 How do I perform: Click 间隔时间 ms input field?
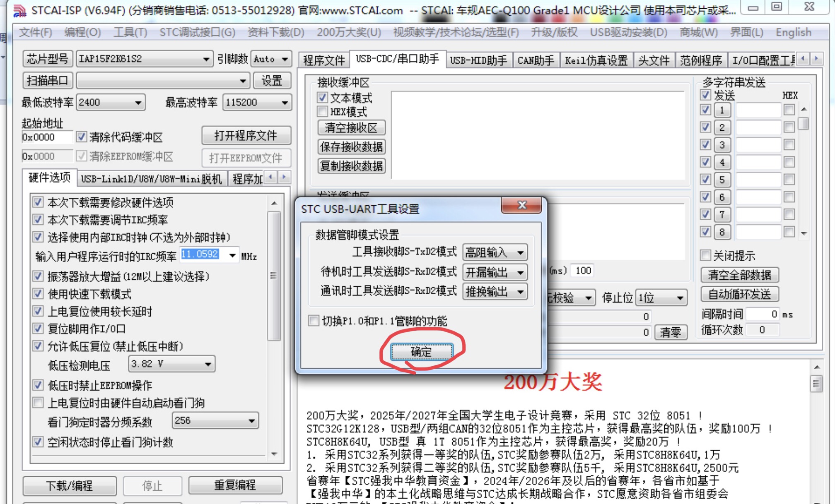[763, 314]
